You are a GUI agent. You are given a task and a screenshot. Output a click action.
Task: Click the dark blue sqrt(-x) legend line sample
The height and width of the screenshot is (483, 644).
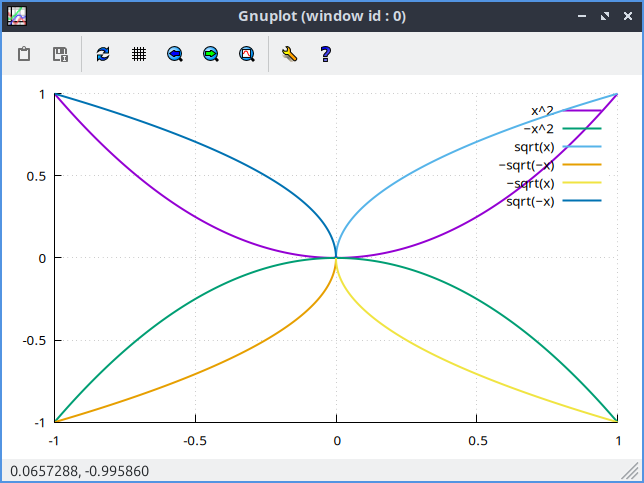[581, 202]
